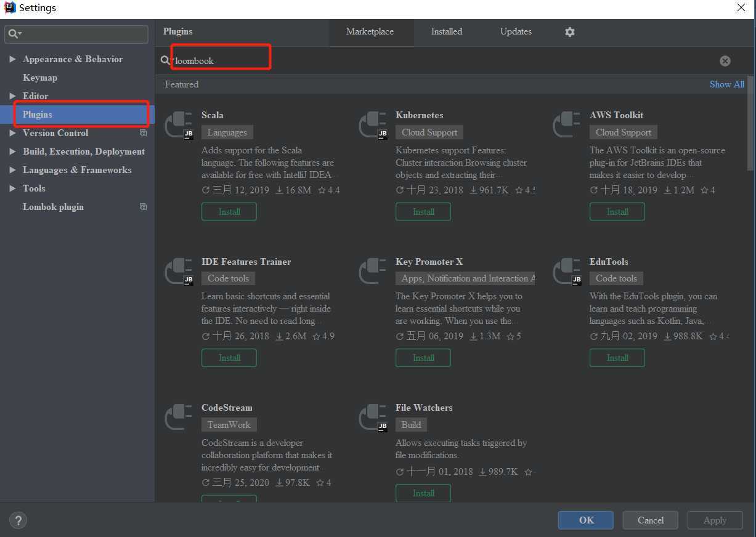Click the IntelliJ icon in the title bar
The image size is (756, 537).
pyautogui.click(x=9, y=8)
